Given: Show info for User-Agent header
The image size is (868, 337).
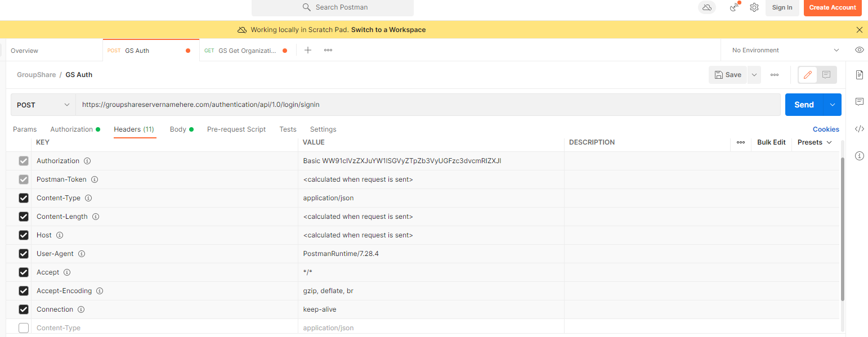Looking at the screenshot, I should click(x=82, y=254).
